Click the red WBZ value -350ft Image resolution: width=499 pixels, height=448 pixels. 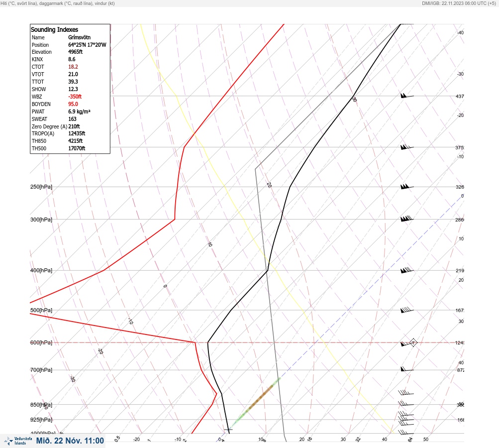75,97
